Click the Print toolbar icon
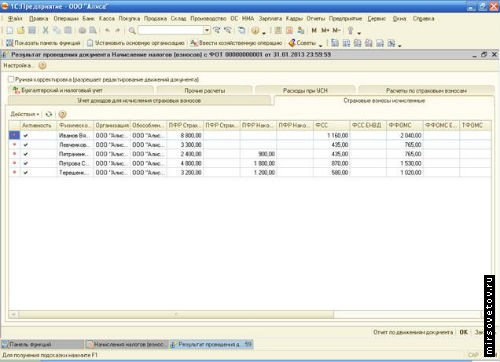The image size is (500, 362). coord(82,31)
